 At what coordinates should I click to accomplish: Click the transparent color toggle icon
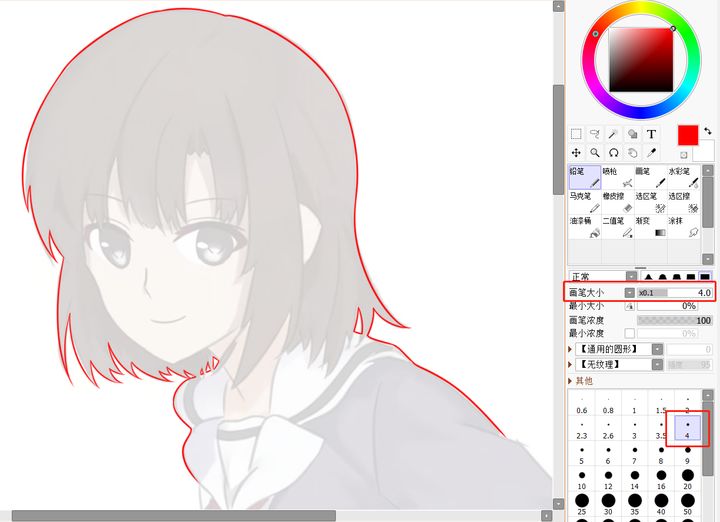[684, 155]
